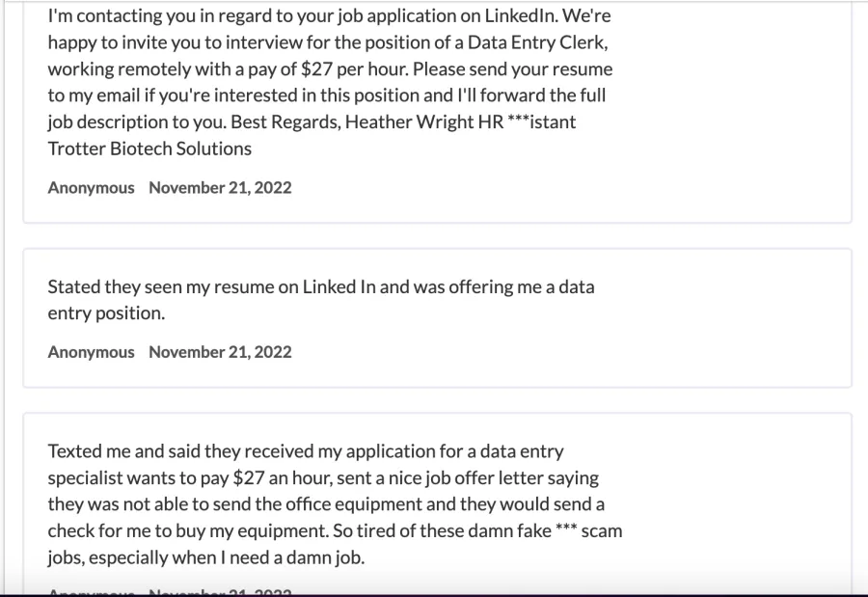Click Anonymous author under Linked In resume comment
Image resolution: width=868 pixels, height=597 pixels.
[91, 352]
